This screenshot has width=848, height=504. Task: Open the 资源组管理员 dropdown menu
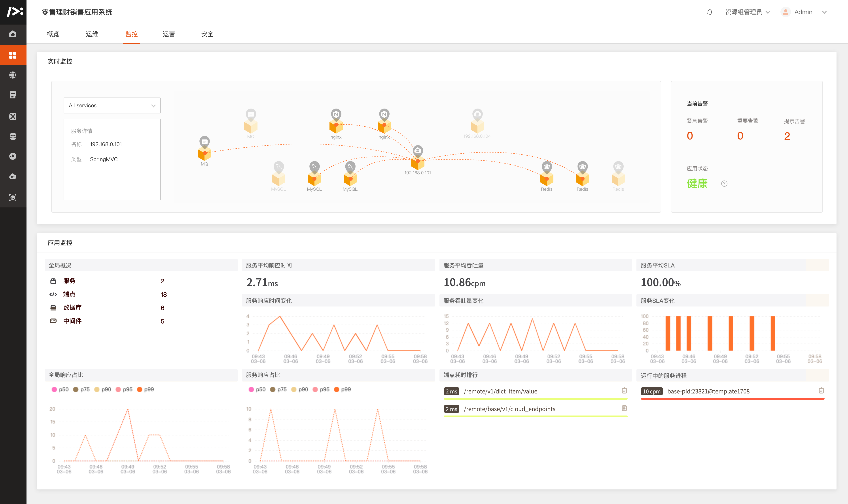click(x=747, y=12)
